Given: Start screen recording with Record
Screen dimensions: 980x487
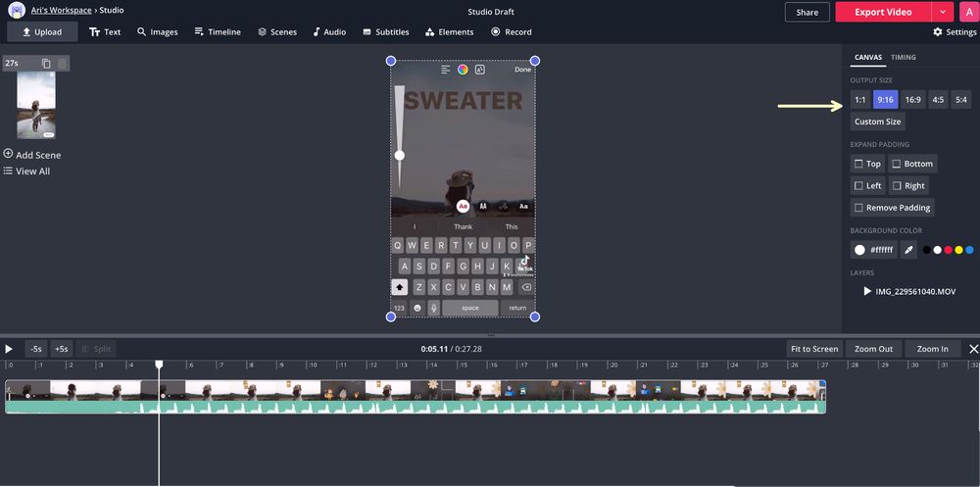Looking at the screenshot, I should tap(511, 31).
